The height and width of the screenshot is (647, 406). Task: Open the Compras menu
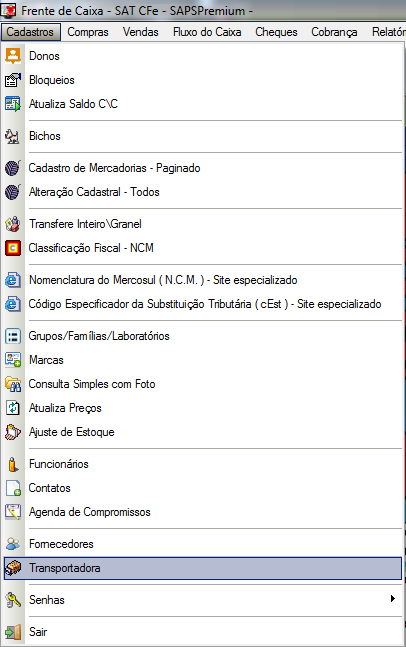pyautogui.click(x=88, y=32)
